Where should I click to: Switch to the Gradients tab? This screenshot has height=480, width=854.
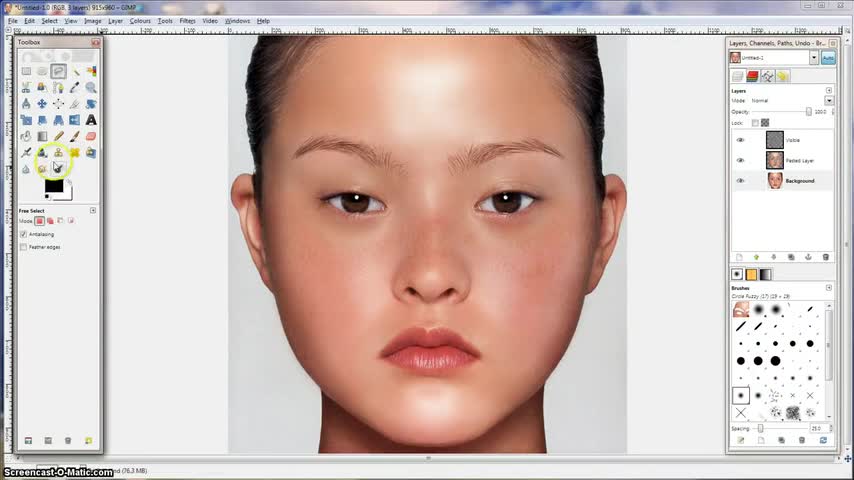click(x=766, y=275)
